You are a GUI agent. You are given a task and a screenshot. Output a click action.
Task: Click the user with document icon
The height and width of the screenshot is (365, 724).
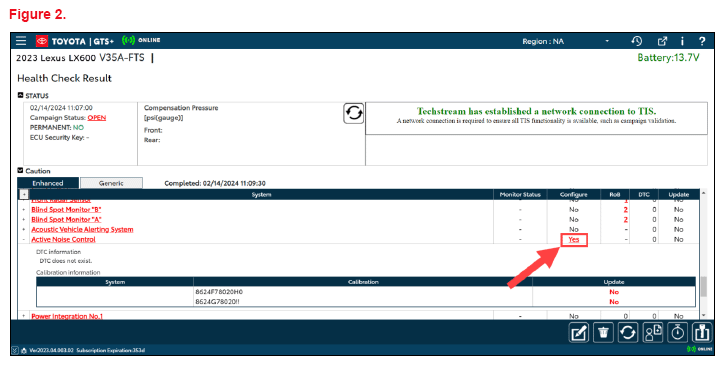[x=652, y=332]
